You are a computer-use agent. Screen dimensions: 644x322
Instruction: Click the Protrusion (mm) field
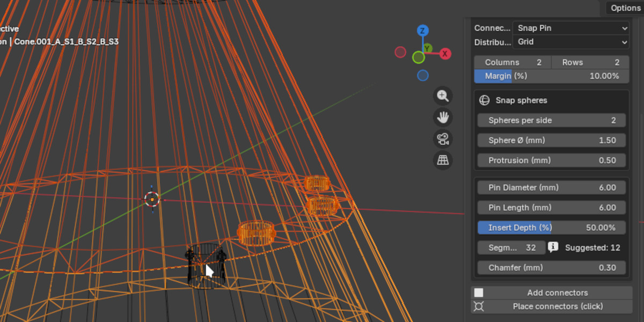tap(552, 160)
